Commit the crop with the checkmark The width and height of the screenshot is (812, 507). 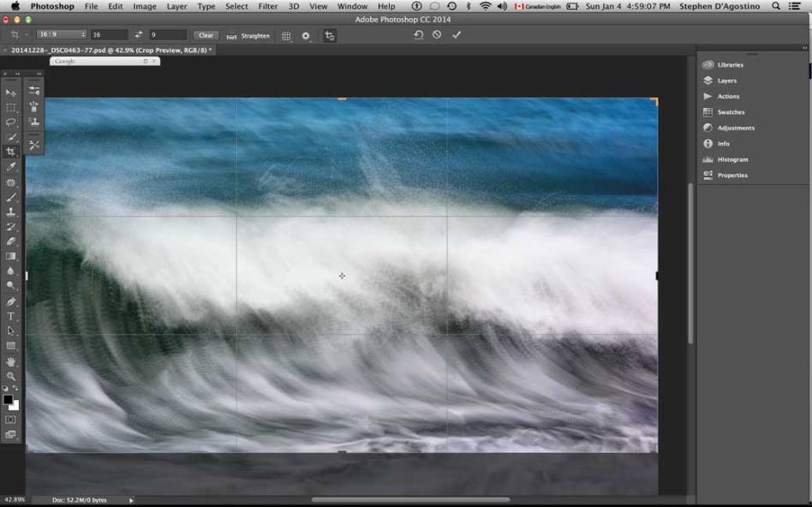click(456, 34)
